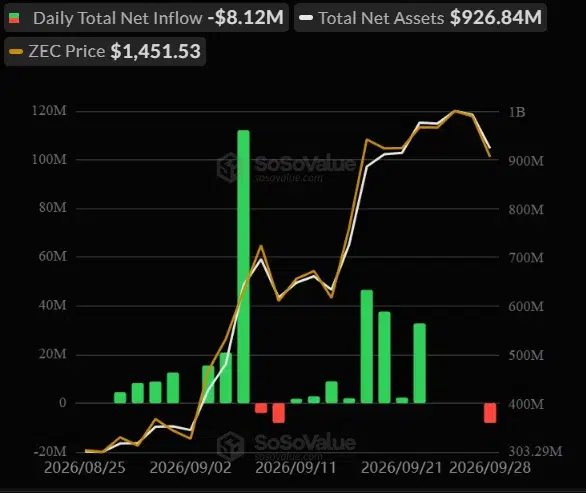Click the '20M' left axis label
The height and width of the screenshot is (493, 586).
(53, 354)
